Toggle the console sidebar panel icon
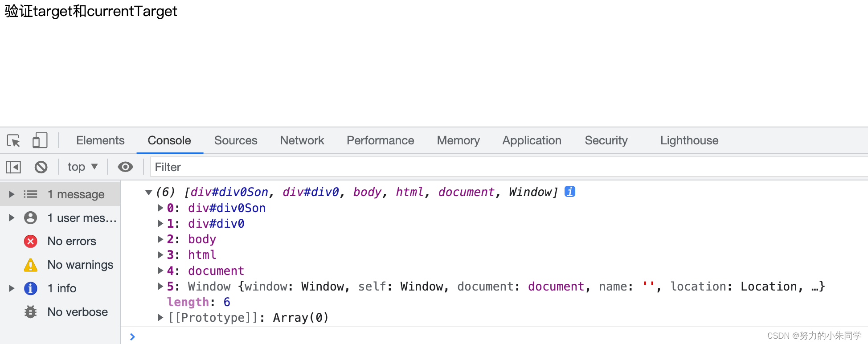Screen dimensions: 868x344 pyautogui.click(x=13, y=167)
